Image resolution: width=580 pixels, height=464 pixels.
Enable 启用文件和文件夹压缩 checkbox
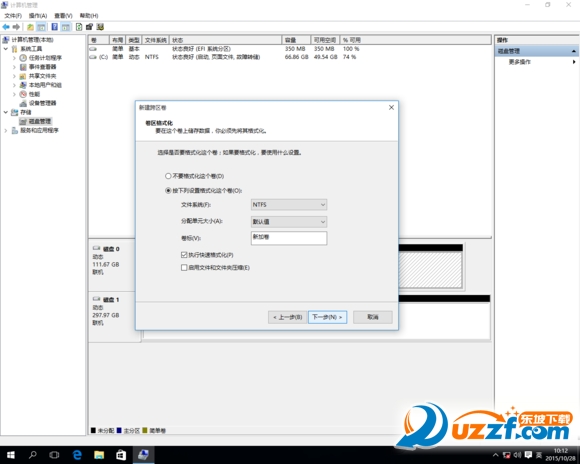pos(184,268)
